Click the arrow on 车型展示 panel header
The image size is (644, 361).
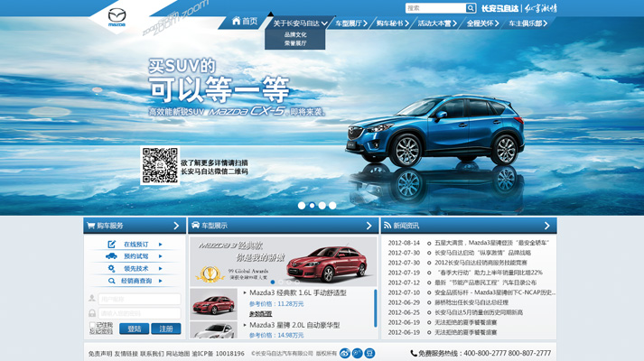(x=369, y=226)
